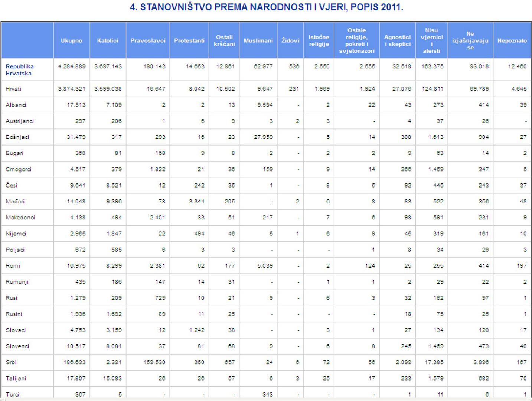
Task: Click the total population cell 4.284.889
Action: 72,66
